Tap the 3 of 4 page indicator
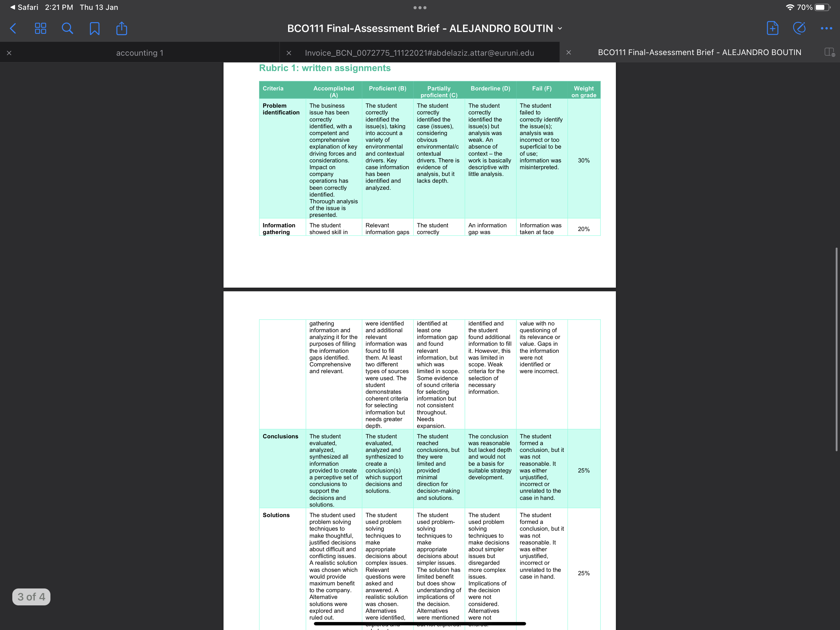This screenshot has width=840, height=630. (31, 596)
